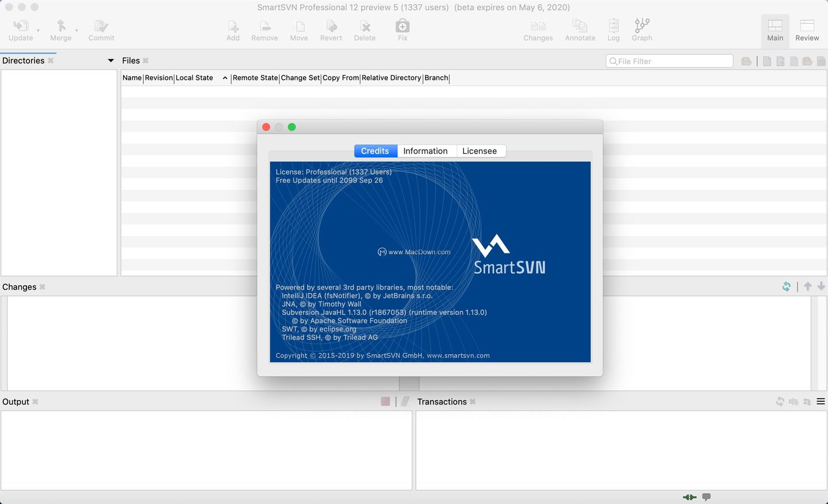Click the green connection status icon
828x504 pixels.
click(x=689, y=497)
